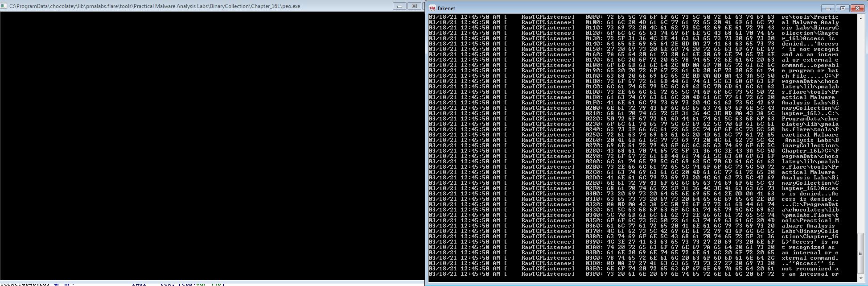The width and height of the screenshot is (868, 286).
Task: Click the fakenet scrollbar down arrow
Action: [x=861, y=279]
